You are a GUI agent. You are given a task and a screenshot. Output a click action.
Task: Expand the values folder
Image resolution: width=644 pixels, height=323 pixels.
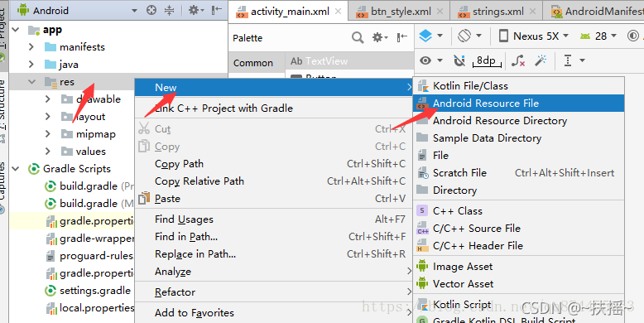[x=48, y=152]
